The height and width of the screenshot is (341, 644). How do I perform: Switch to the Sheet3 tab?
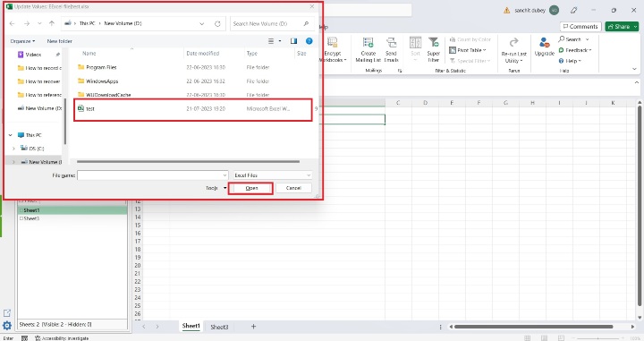[219, 327]
